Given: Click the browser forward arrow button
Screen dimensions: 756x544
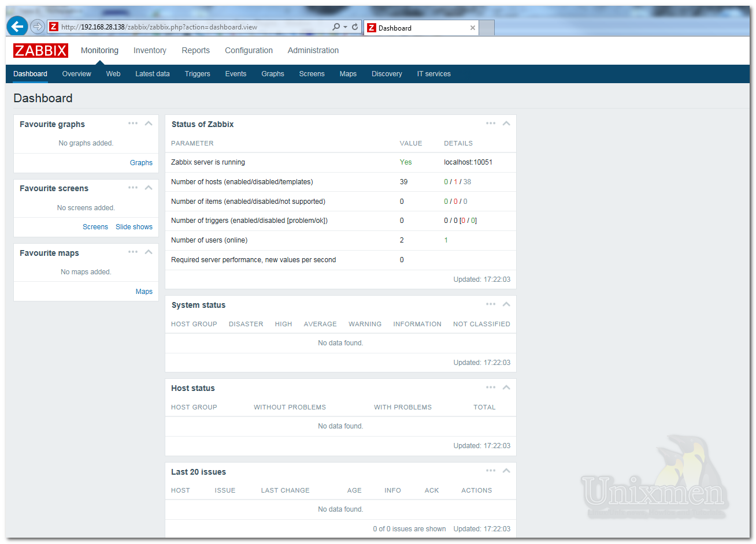Looking at the screenshot, I should [37, 27].
